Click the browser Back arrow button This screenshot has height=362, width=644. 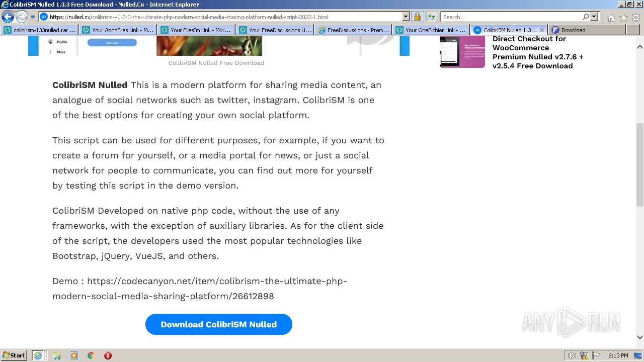(8, 17)
